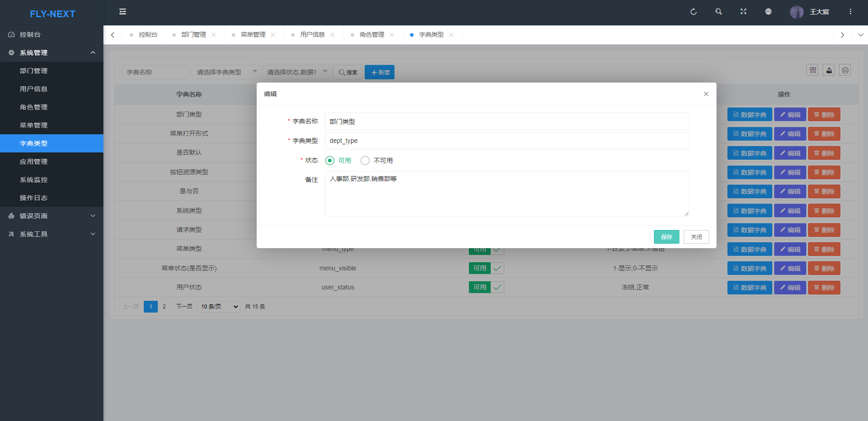
Task: Expand the 错误页面 sidebar menu
Action: tap(52, 216)
